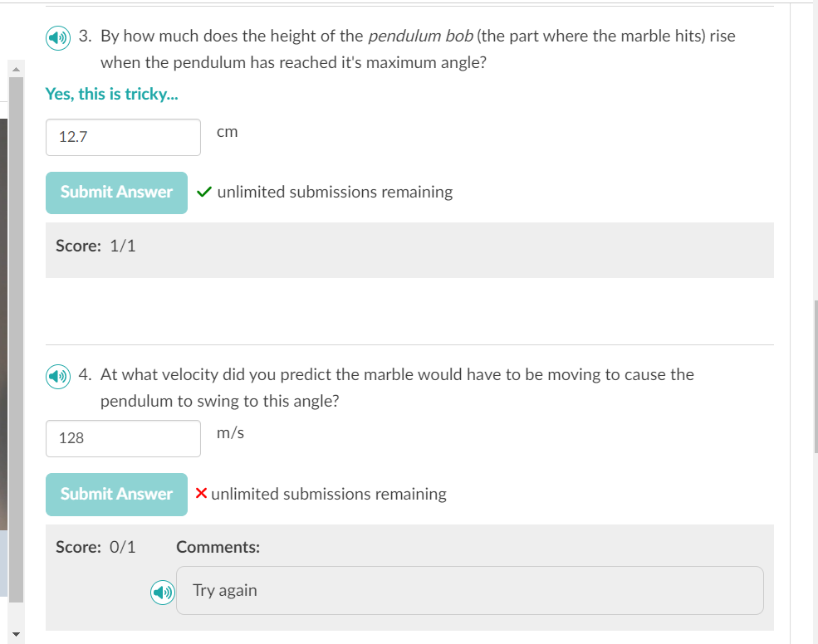Open the 'Yes, this is tricky...' hint

click(112, 94)
